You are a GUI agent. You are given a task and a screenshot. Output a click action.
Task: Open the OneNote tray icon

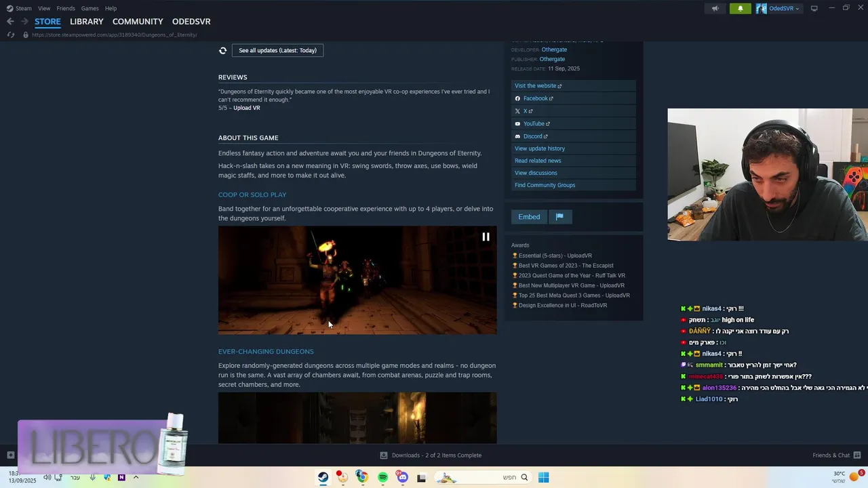click(x=121, y=477)
